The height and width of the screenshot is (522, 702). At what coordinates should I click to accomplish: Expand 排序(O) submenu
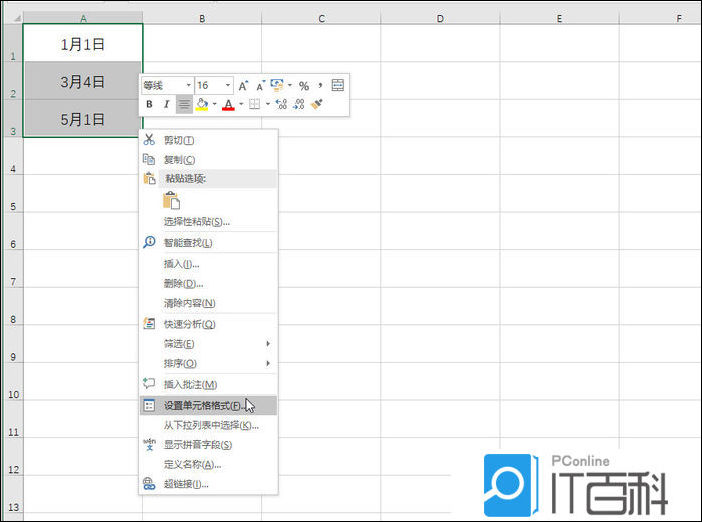209,363
